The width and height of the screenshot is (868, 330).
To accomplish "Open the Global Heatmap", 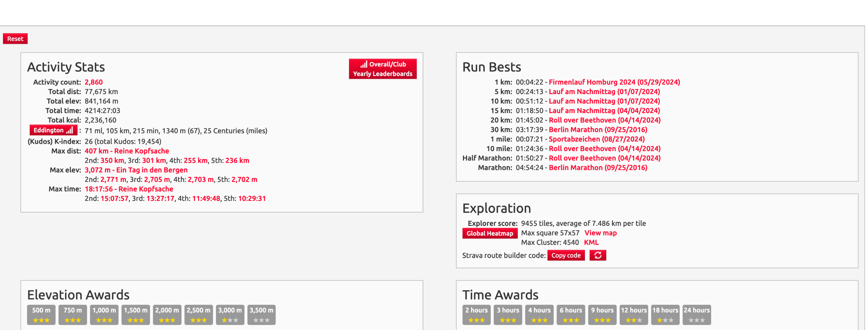I will pos(489,233).
